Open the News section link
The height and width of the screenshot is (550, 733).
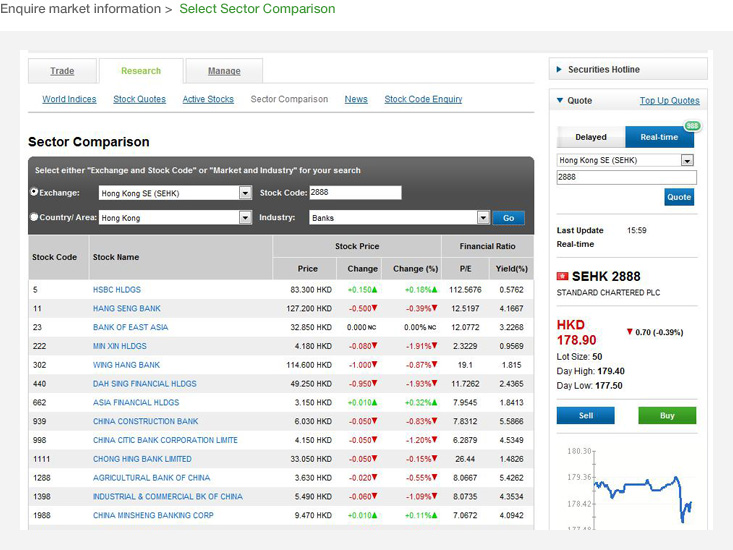coord(356,99)
